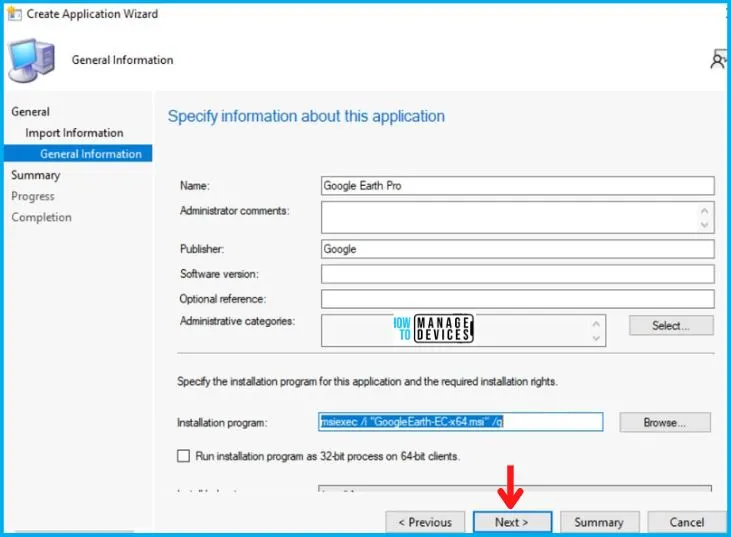The image size is (731, 537).
Task: Open Import Information step in sidebar
Action: [x=74, y=133]
